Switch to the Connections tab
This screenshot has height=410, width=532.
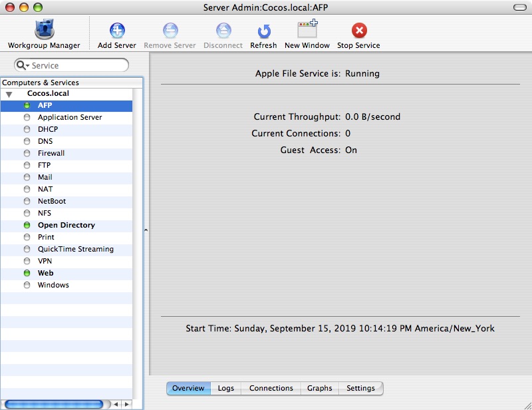(271, 388)
